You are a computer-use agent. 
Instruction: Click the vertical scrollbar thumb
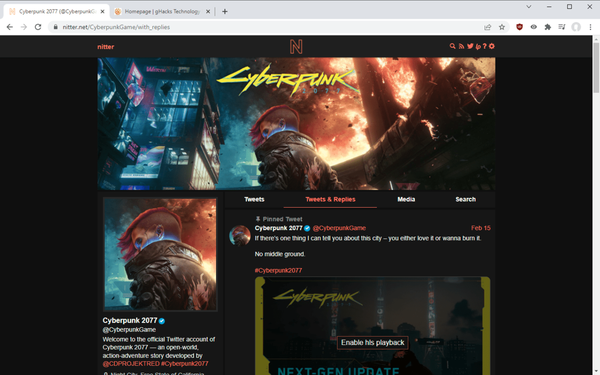pyautogui.click(x=596, y=67)
